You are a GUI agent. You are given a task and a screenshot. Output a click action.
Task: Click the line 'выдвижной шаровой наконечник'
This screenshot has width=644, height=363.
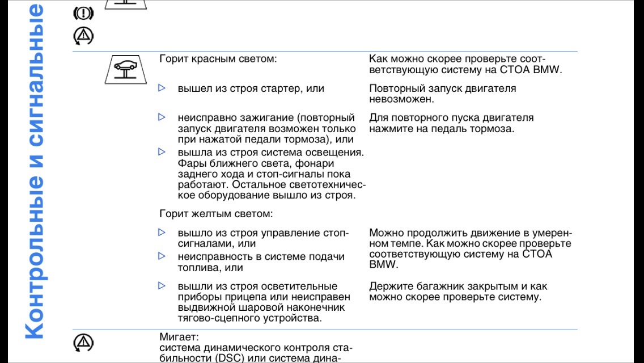tap(261, 307)
